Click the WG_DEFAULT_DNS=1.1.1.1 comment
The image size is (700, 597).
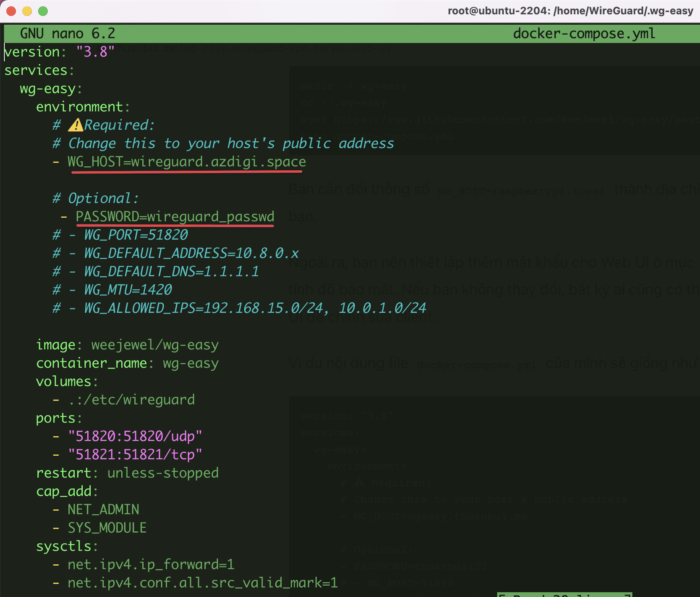pos(155,271)
